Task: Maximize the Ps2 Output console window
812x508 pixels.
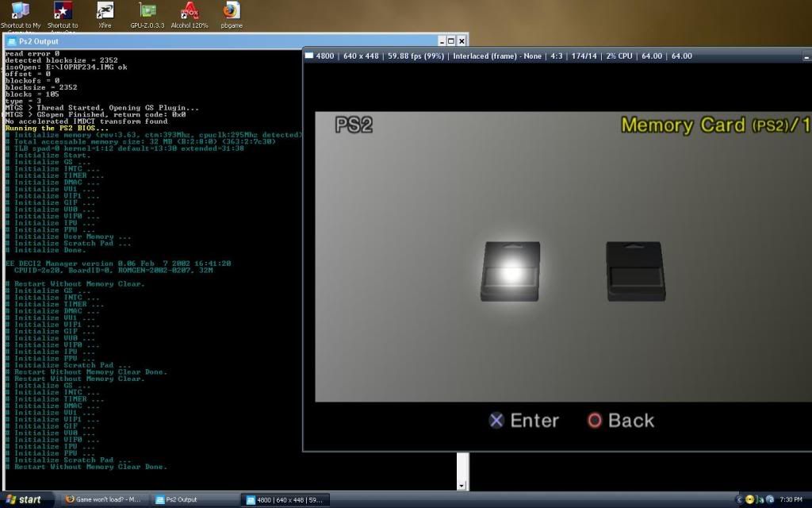Action: coord(451,41)
